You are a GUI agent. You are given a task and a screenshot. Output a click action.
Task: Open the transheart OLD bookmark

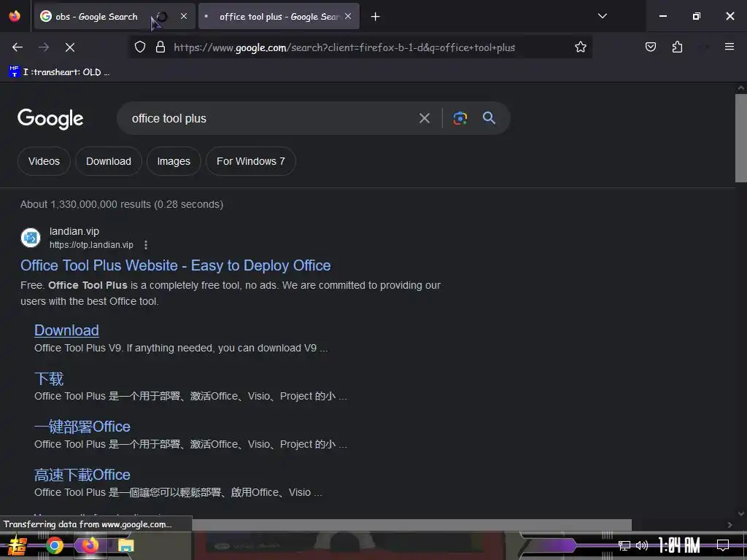(x=60, y=72)
